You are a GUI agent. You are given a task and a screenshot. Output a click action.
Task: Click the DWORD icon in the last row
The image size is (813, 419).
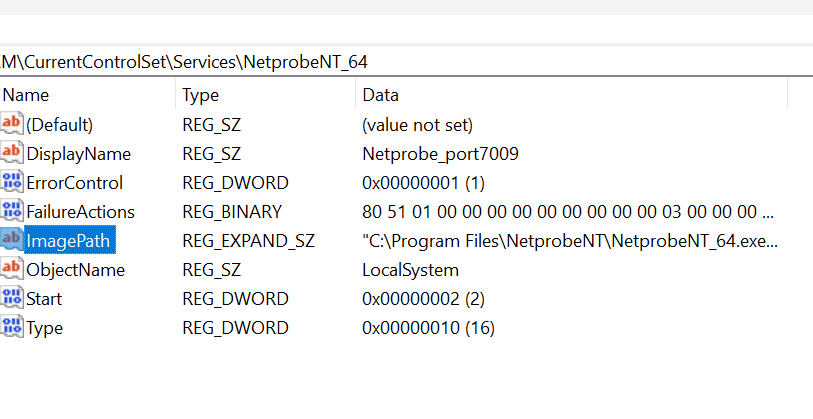point(12,328)
